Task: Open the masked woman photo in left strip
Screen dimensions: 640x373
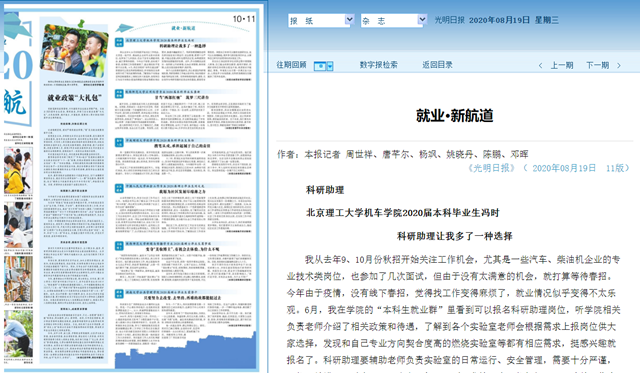Action: (18, 170)
